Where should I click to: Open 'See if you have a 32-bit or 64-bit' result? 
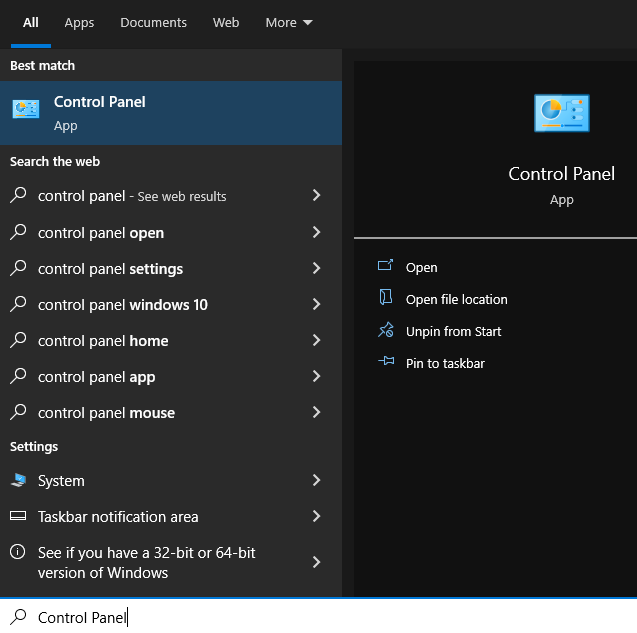click(x=171, y=562)
